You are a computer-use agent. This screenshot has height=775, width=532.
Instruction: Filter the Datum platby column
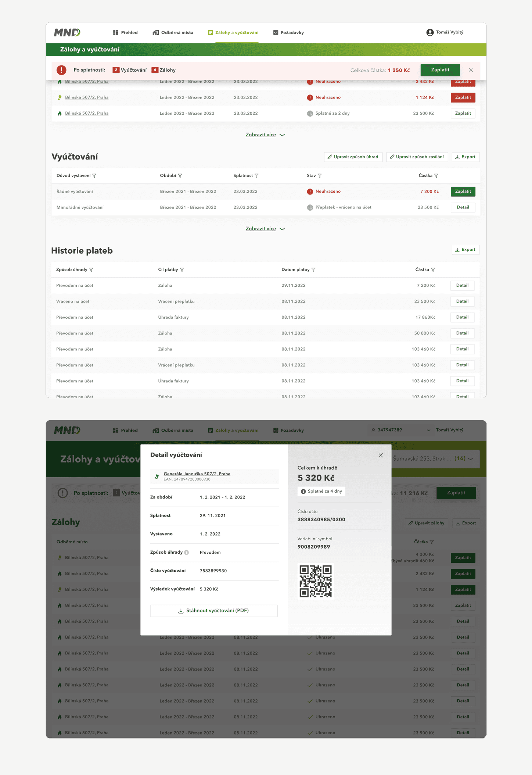pos(313,270)
